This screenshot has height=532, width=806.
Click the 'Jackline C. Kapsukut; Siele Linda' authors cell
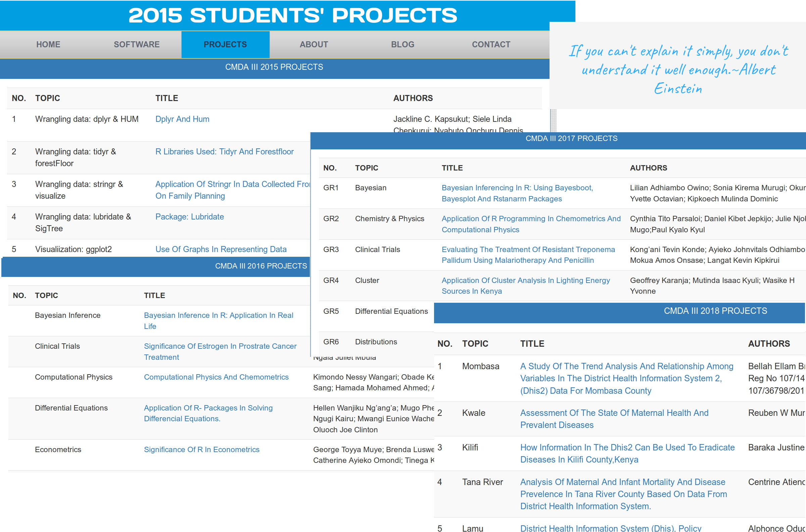(x=458, y=124)
